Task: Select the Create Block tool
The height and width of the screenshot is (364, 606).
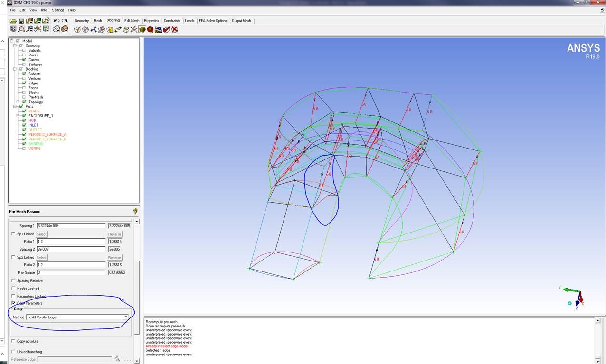Action: coord(77,29)
